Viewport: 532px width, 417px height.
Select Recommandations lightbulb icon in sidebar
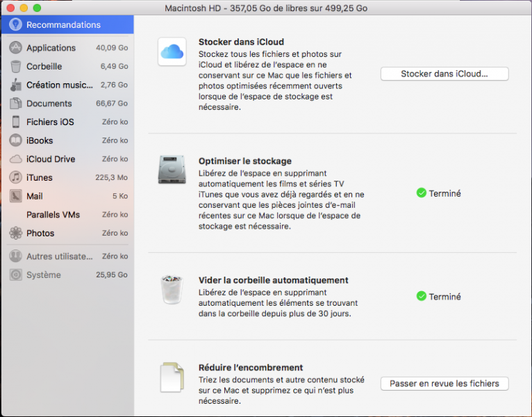(x=15, y=24)
